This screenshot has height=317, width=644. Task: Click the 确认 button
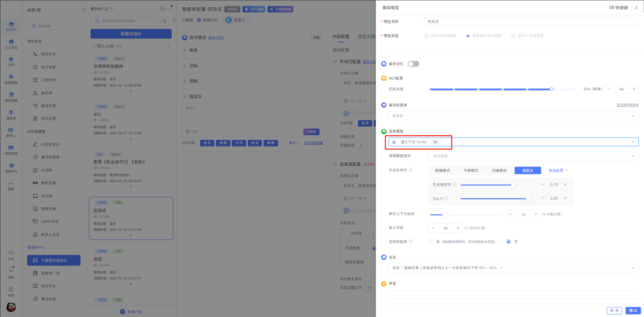pyautogui.click(x=633, y=310)
